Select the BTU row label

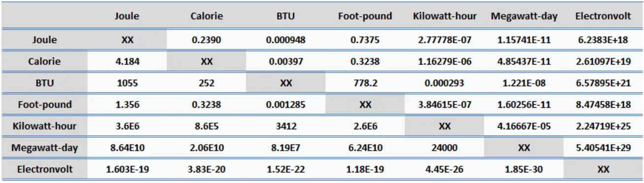click(44, 83)
